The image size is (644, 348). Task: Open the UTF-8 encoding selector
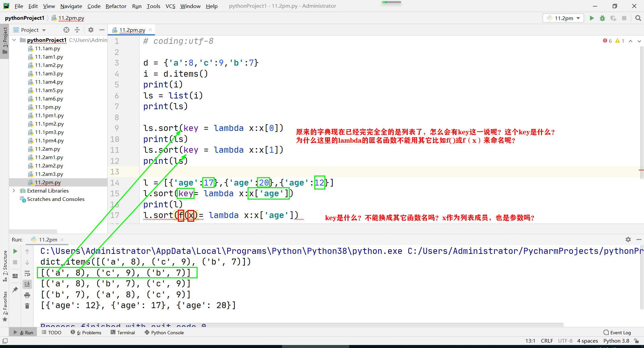point(565,341)
